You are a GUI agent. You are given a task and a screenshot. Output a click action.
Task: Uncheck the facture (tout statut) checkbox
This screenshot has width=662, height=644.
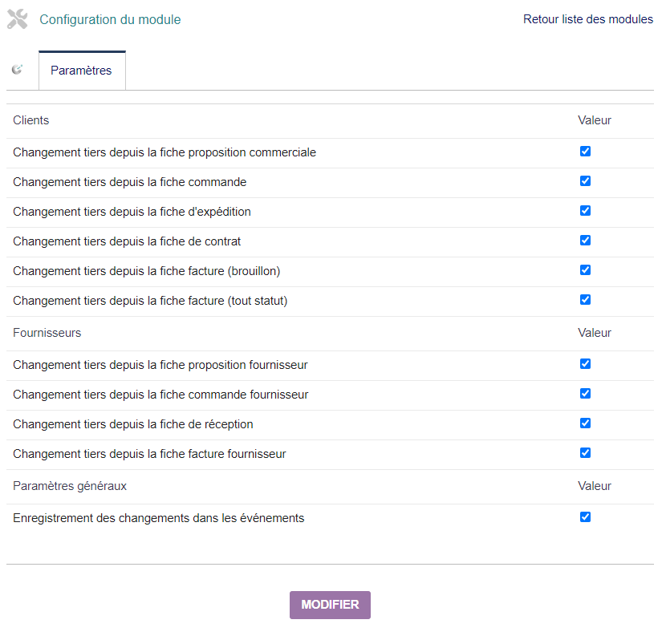click(x=585, y=299)
